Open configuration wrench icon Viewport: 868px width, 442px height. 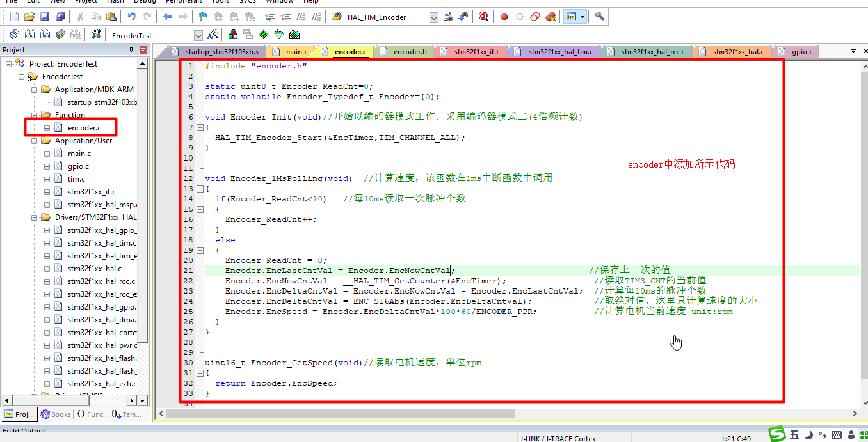[600, 17]
